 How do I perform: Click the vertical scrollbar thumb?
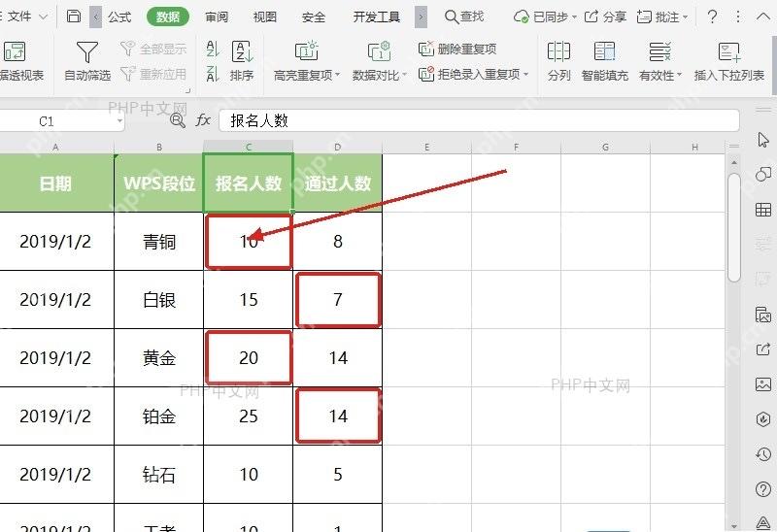coord(734,227)
